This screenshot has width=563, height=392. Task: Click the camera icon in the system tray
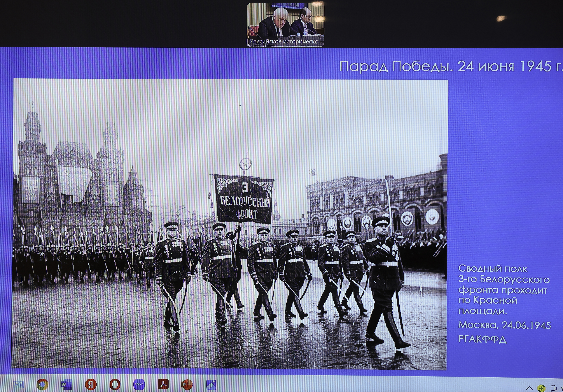tap(553, 388)
